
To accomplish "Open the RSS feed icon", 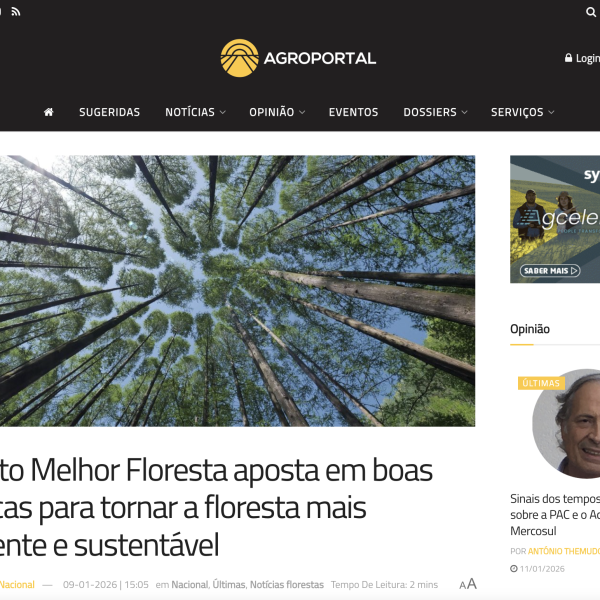I will [16, 12].
